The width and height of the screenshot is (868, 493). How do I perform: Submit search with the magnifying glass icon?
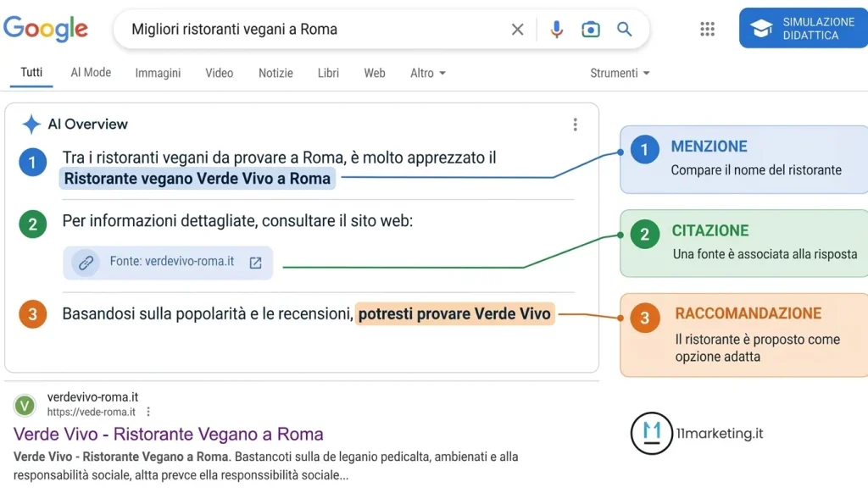(x=625, y=30)
